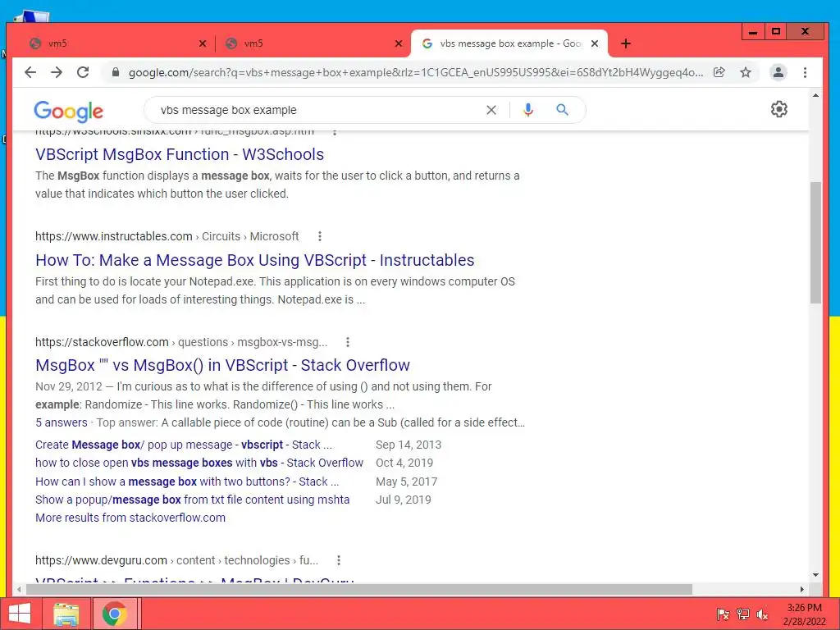Start voice search with microphone
Viewport: 840px width, 630px height.
tap(527, 110)
